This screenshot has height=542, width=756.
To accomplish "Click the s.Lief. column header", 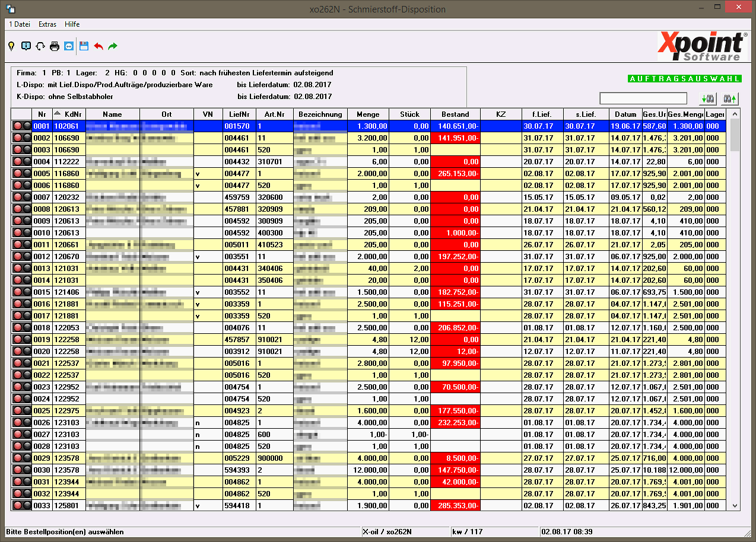I will 586,114.
